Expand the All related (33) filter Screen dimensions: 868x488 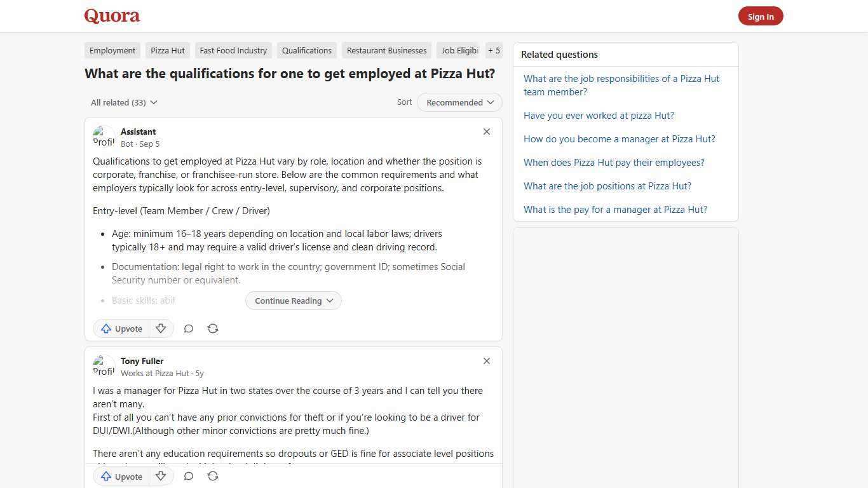click(x=124, y=102)
